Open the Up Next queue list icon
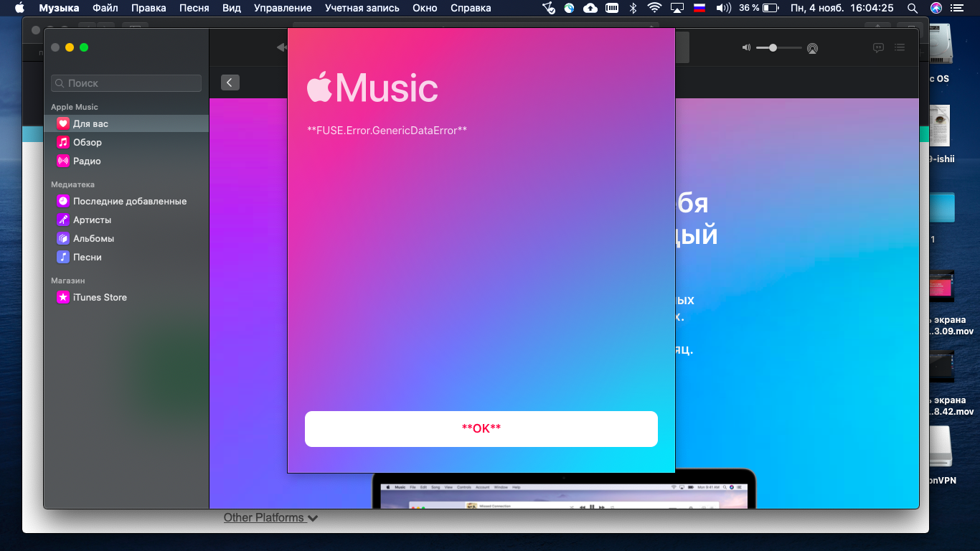The height and width of the screenshot is (551, 980). click(900, 48)
